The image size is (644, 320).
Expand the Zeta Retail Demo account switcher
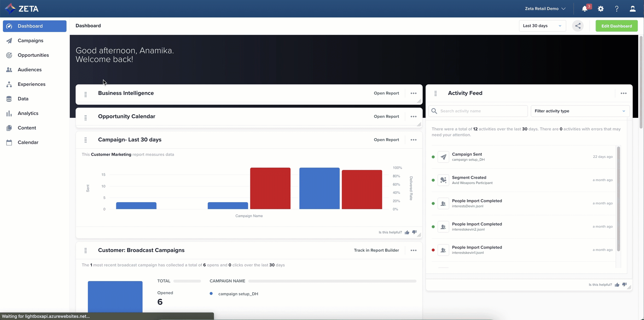pos(545,9)
